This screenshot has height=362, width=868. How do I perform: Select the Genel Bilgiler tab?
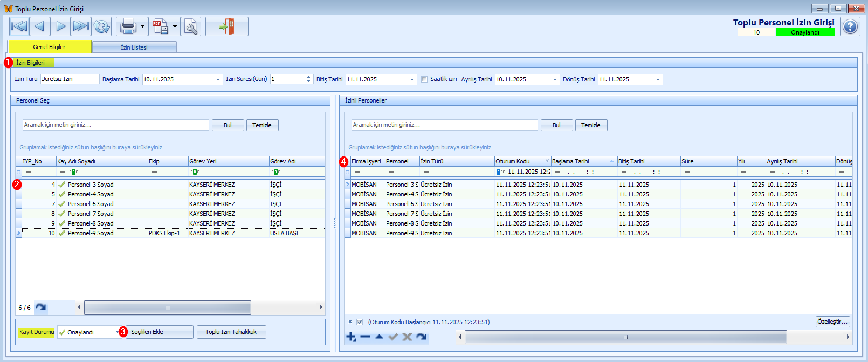(x=49, y=47)
